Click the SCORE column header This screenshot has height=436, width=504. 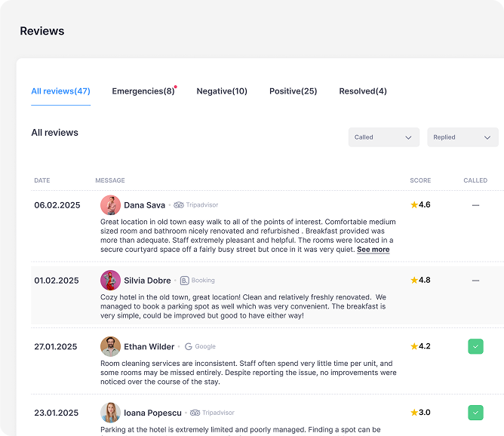[420, 180]
